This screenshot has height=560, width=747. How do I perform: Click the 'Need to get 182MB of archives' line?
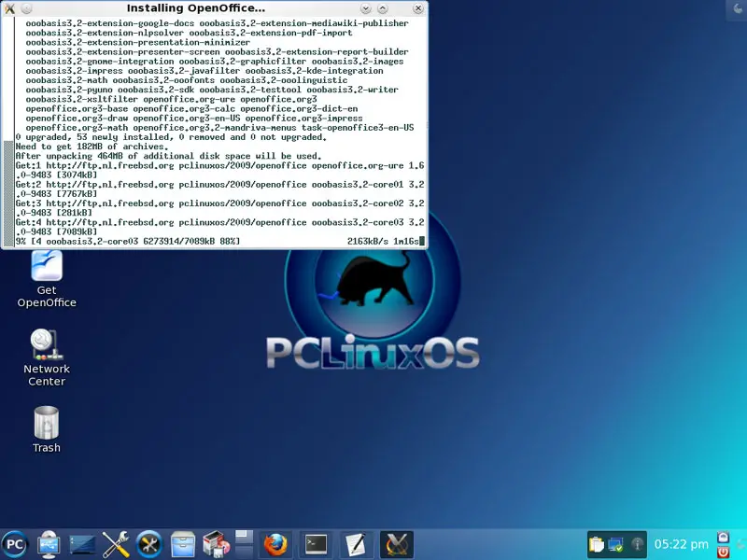[x=92, y=147]
